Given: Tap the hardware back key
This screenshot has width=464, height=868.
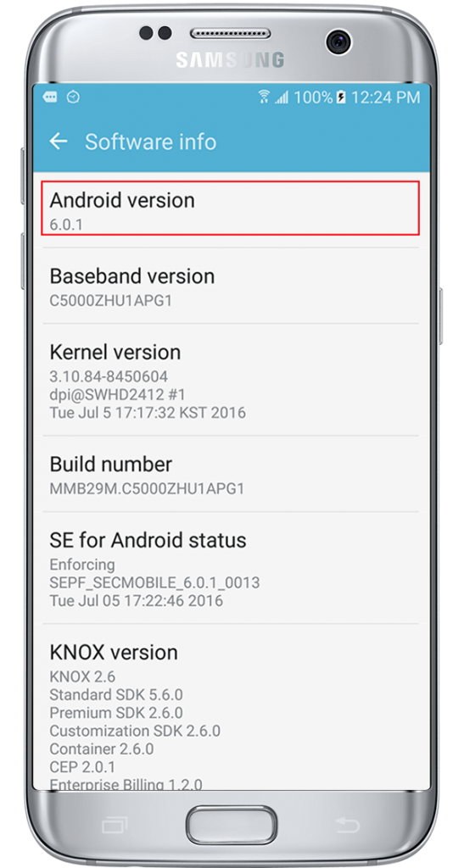Looking at the screenshot, I should tap(349, 826).
